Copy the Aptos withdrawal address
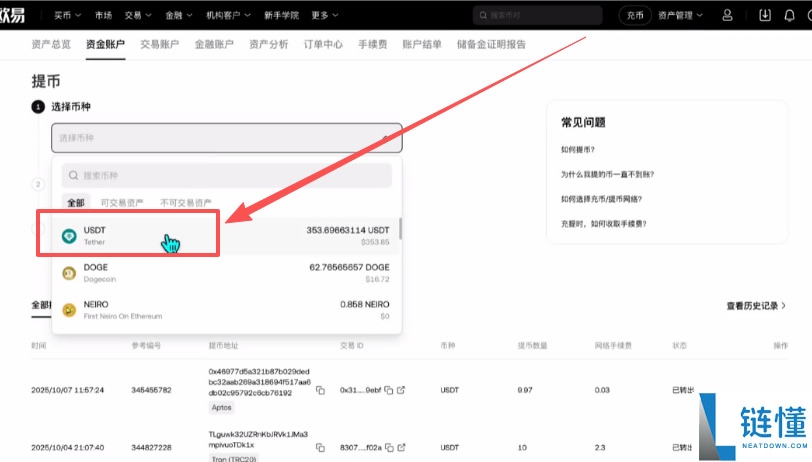The width and height of the screenshot is (812, 462). (x=321, y=390)
